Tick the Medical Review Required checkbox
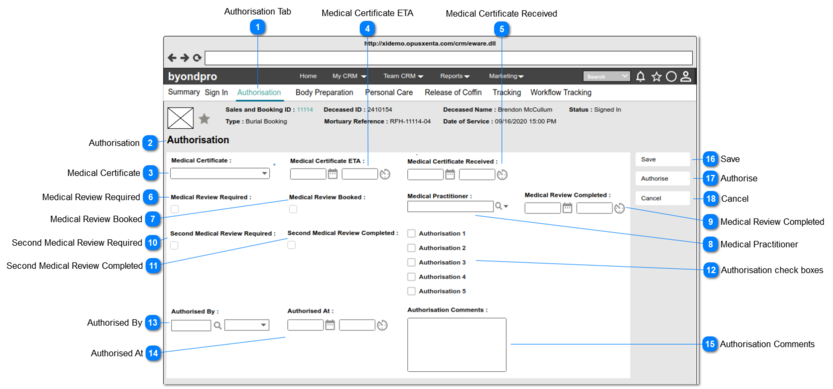The width and height of the screenshot is (833, 389). [175, 209]
